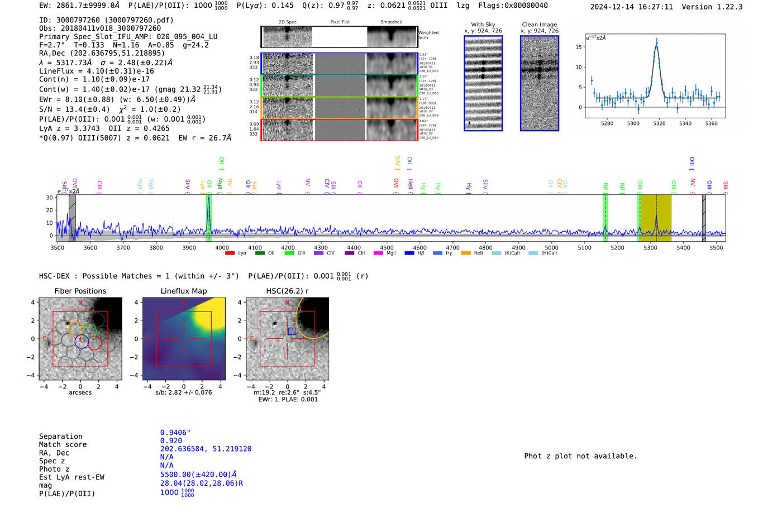Open the Lineflux Map panel
Image resolution: width=782 pixels, height=532 pixels.
pos(184,338)
